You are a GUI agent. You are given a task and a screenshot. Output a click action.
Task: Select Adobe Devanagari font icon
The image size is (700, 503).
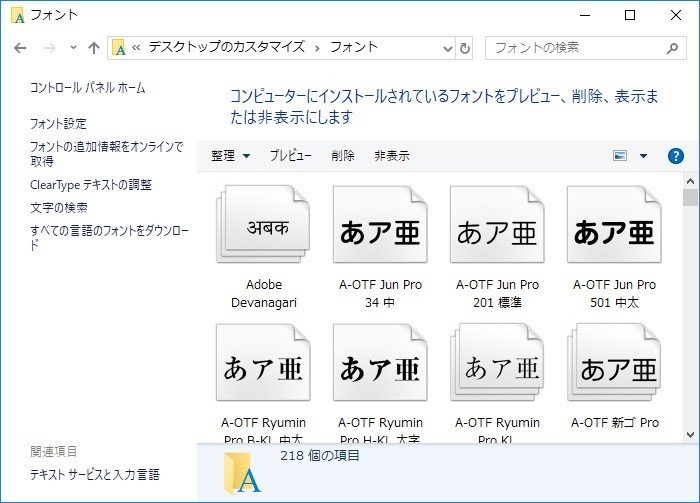(263, 224)
